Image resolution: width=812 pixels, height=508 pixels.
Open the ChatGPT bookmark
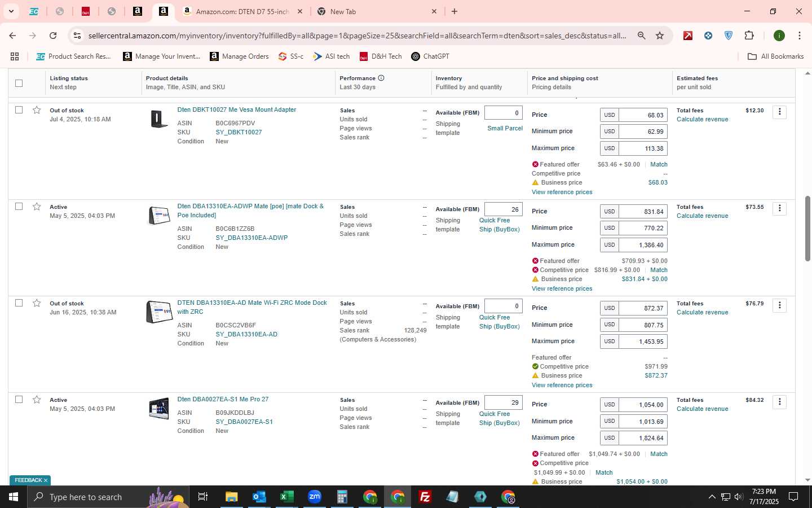[430, 56]
